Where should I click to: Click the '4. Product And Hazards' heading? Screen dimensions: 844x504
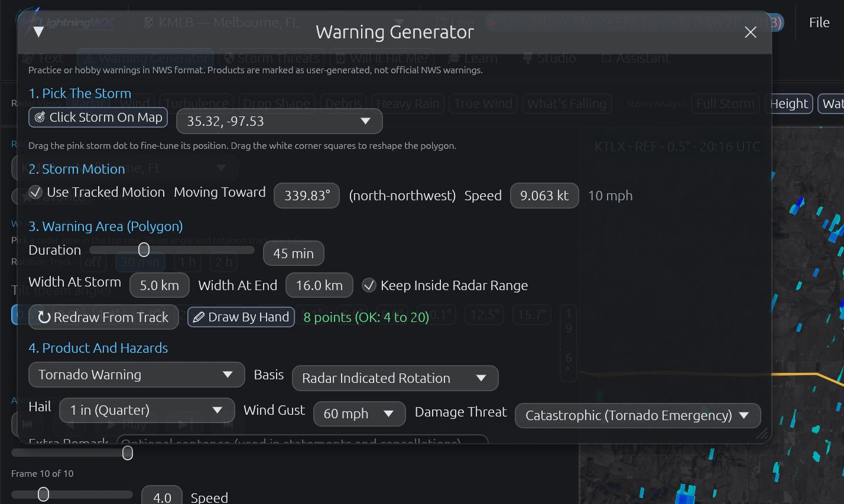98,348
